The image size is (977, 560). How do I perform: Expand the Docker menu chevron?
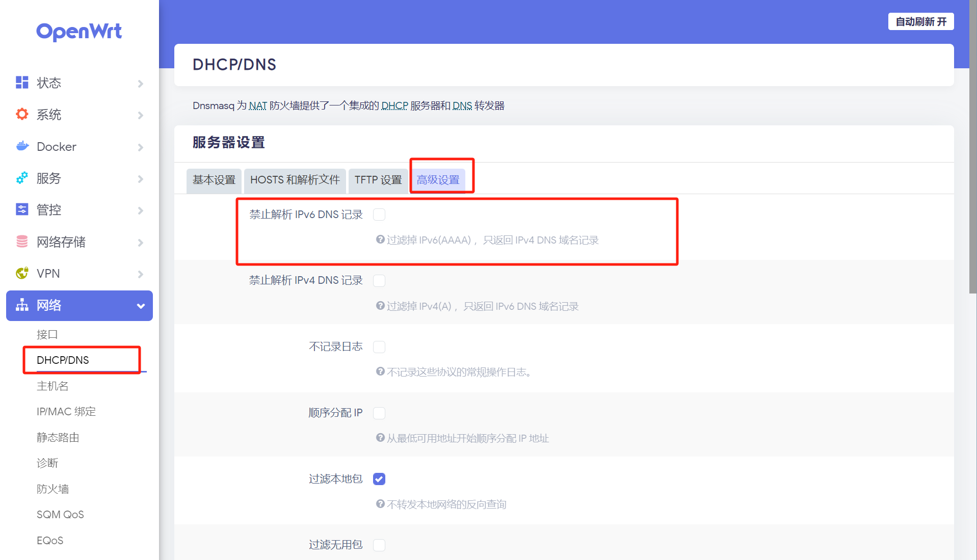point(141,147)
